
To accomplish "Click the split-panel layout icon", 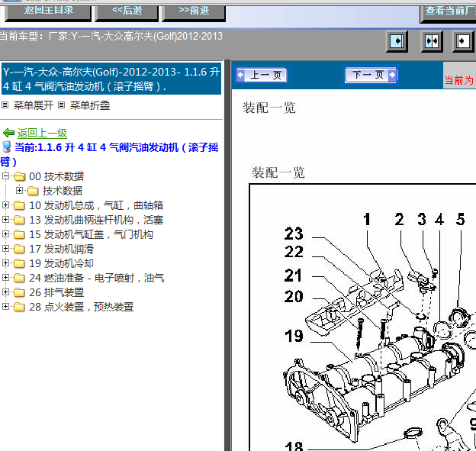I will [432, 41].
